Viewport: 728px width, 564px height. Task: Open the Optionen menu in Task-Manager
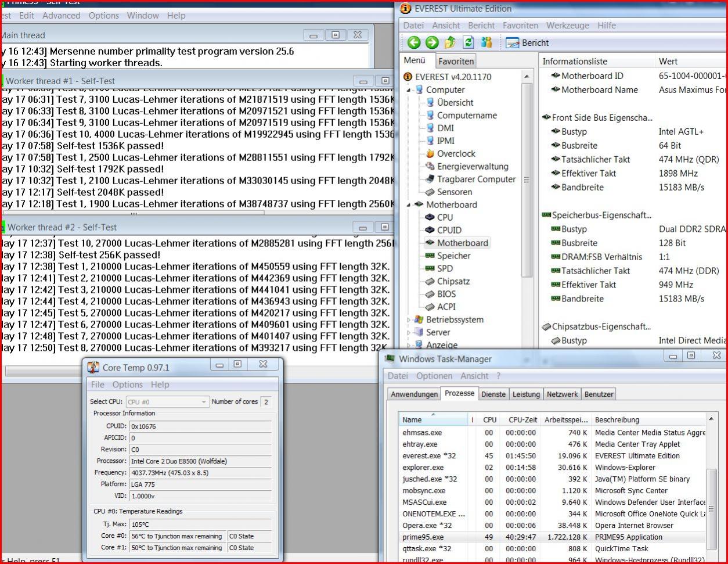(x=434, y=376)
